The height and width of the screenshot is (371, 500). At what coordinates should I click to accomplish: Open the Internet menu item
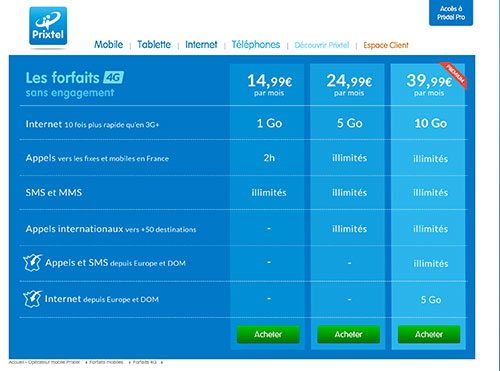click(201, 44)
